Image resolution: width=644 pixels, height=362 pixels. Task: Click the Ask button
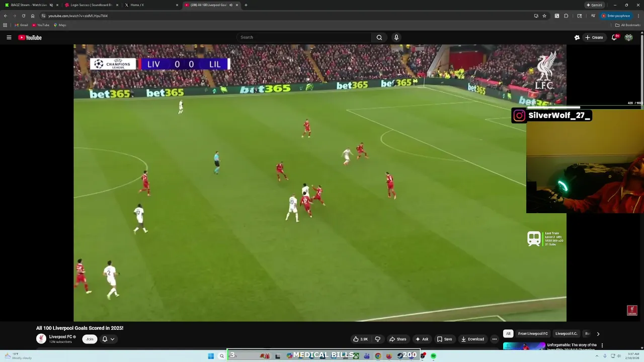422,339
